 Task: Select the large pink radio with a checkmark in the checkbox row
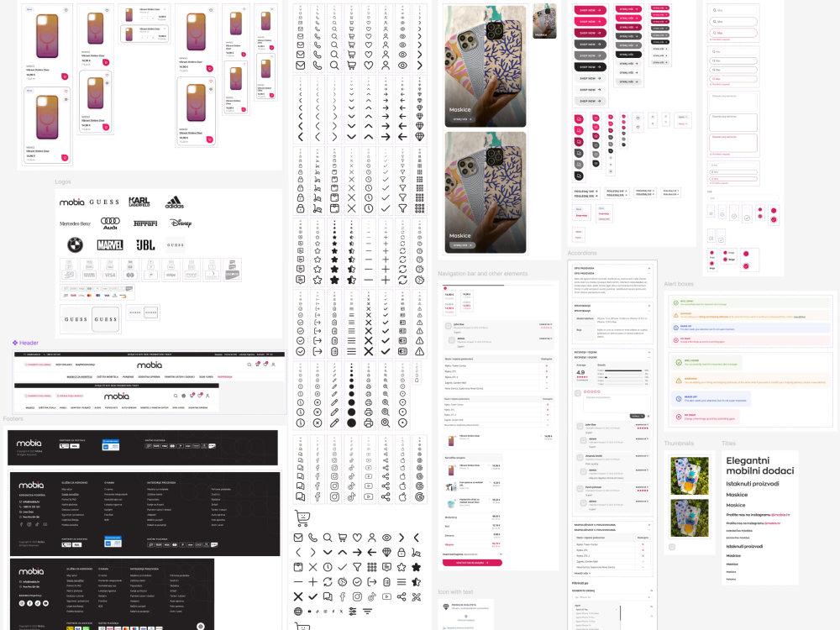[x=773, y=219]
